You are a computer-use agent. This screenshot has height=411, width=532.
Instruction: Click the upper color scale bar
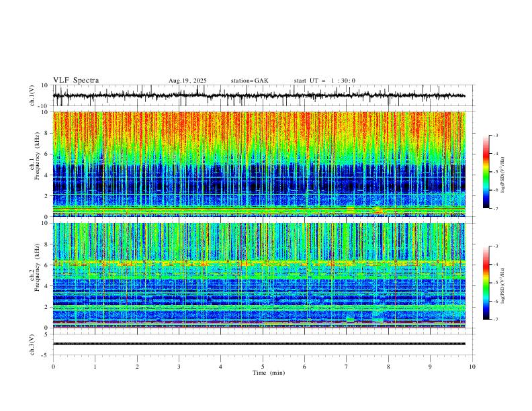[486, 172]
